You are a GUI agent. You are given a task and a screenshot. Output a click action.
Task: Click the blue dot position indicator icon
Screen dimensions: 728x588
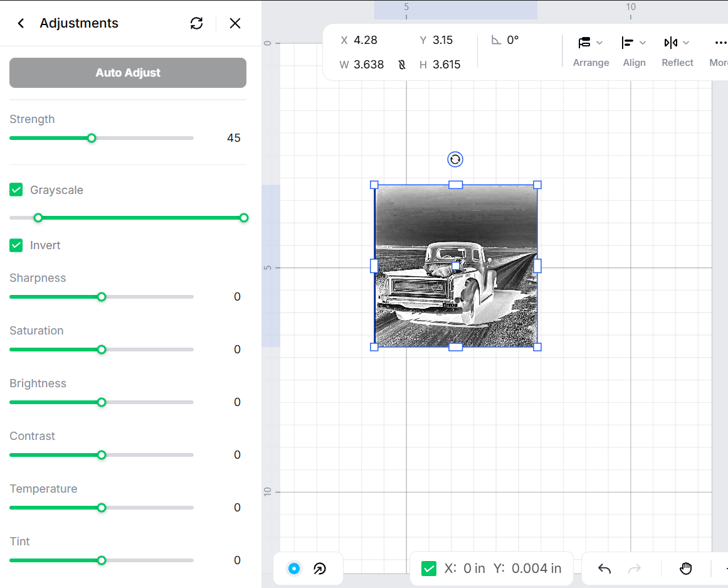(294, 569)
